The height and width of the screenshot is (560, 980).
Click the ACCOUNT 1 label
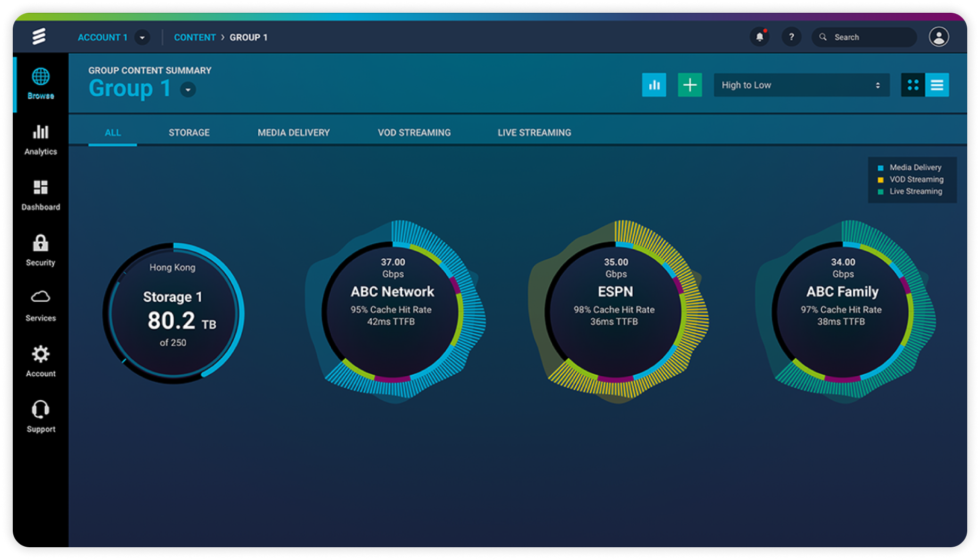(x=102, y=37)
